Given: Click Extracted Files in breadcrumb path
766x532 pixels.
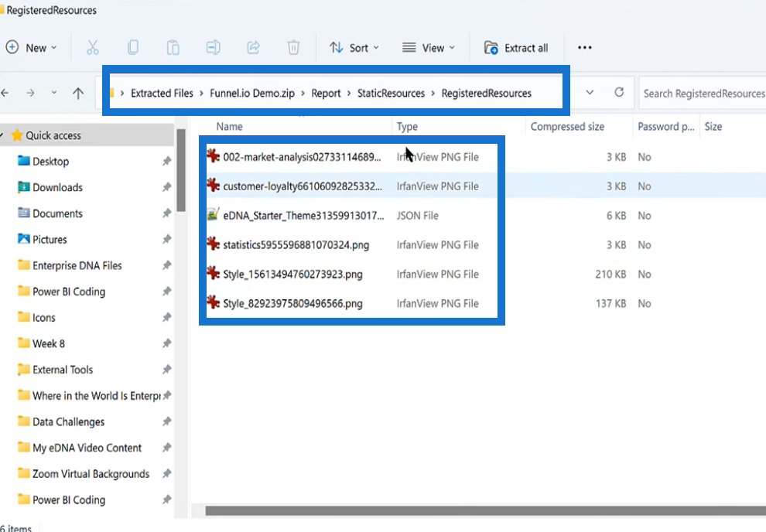Looking at the screenshot, I should (162, 94).
